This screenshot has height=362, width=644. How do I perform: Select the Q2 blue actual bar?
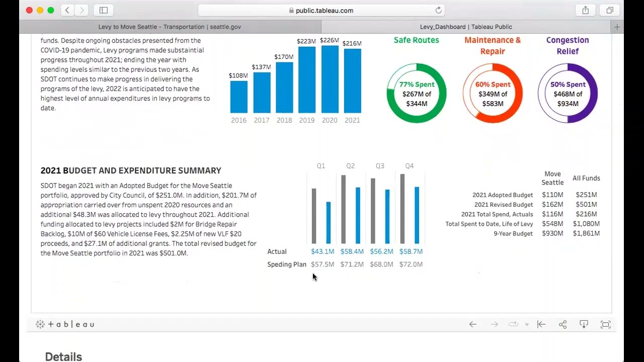[358, 216]
